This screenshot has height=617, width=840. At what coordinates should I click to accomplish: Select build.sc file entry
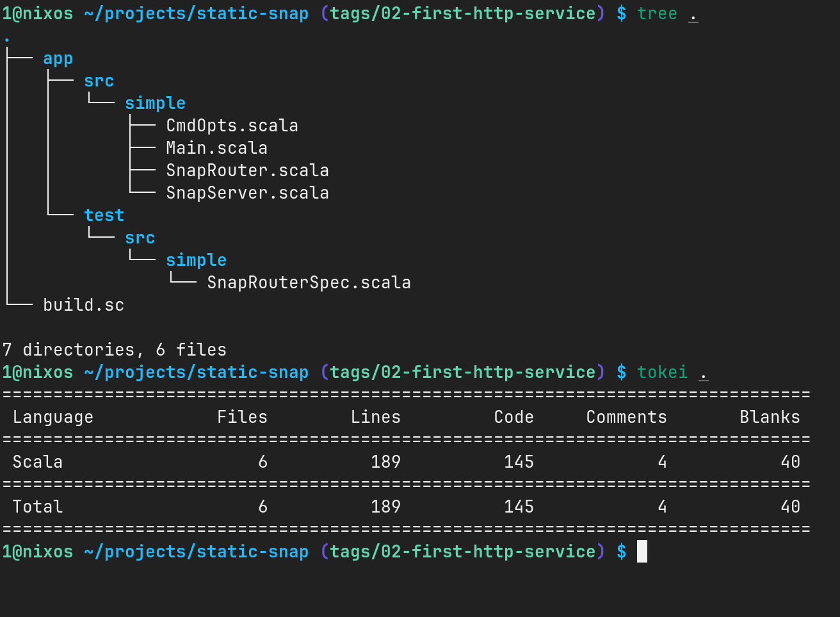pos(83,305)
